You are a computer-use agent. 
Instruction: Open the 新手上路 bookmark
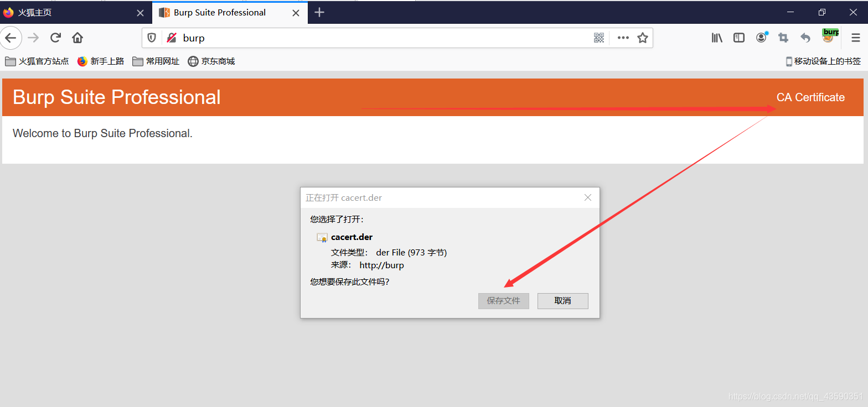tap(101, 61)
